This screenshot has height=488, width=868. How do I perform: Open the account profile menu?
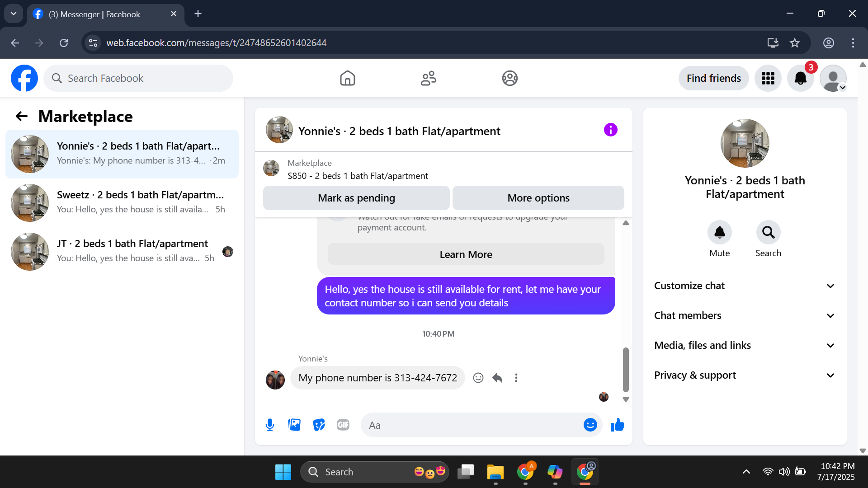[833, 78]
